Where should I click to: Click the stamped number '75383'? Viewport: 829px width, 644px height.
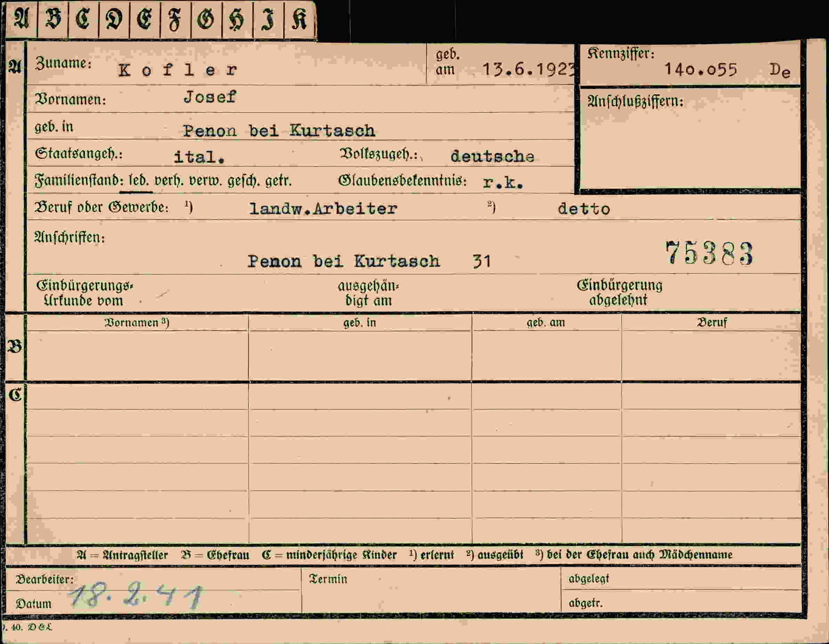(x=709, y=253)
